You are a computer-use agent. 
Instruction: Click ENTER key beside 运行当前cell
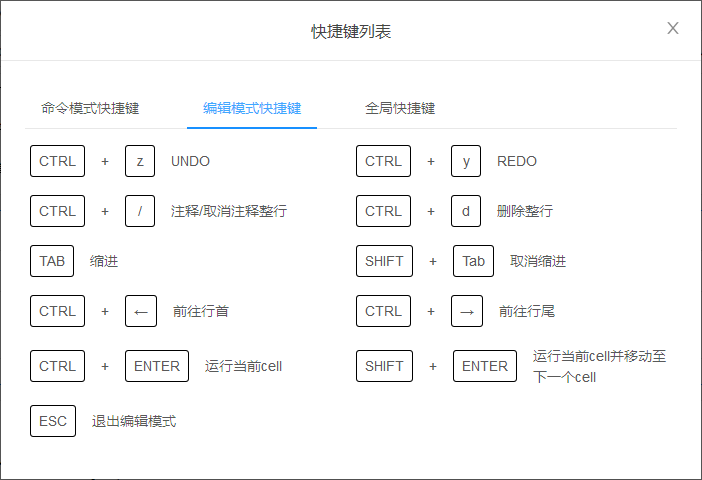pos(157,366)
